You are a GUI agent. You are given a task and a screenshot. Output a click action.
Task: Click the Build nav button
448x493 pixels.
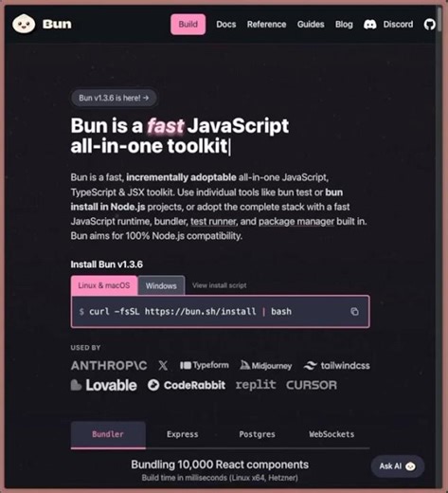pyautogui.click(x=188, y=25)
